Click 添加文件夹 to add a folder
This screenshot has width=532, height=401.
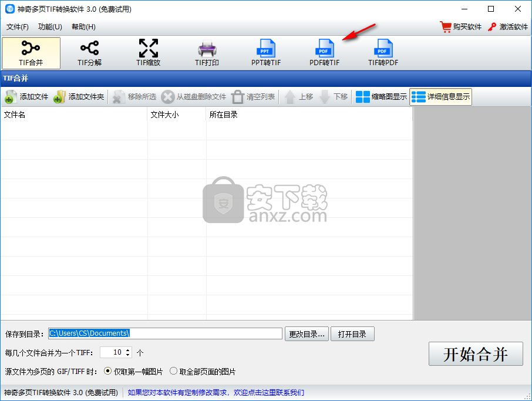point(78,97)
